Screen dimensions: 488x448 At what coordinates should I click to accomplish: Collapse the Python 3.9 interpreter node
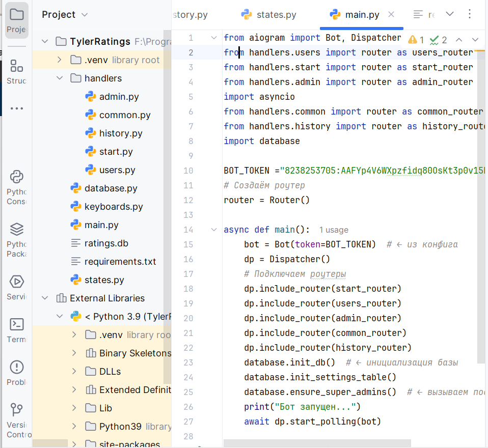(x=60, y=317)
